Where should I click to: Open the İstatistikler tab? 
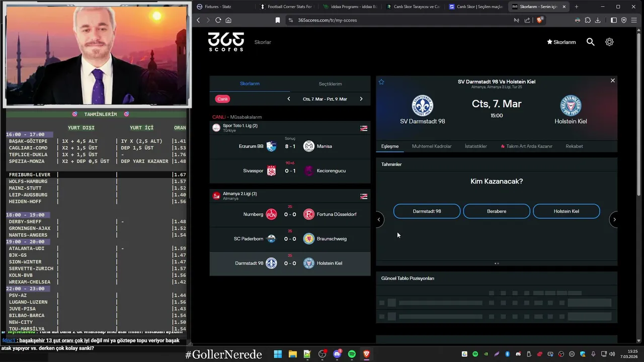[475, 146]
